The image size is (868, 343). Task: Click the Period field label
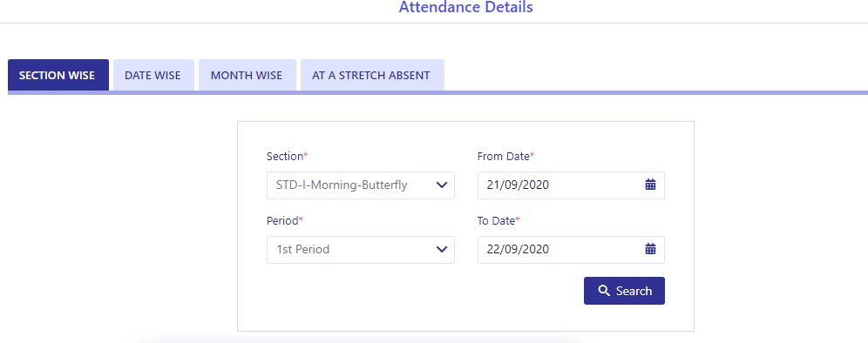pyautogui.click(x=284, y=221)
